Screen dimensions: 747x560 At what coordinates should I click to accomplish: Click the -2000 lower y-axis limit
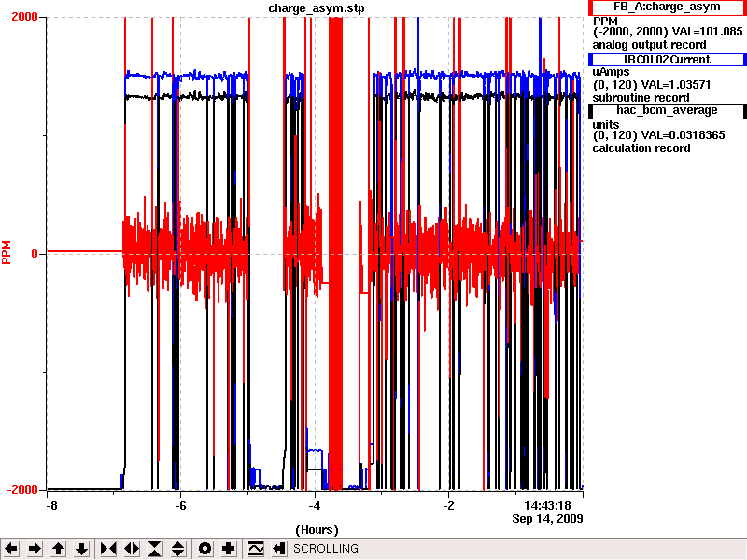point(22,490)
